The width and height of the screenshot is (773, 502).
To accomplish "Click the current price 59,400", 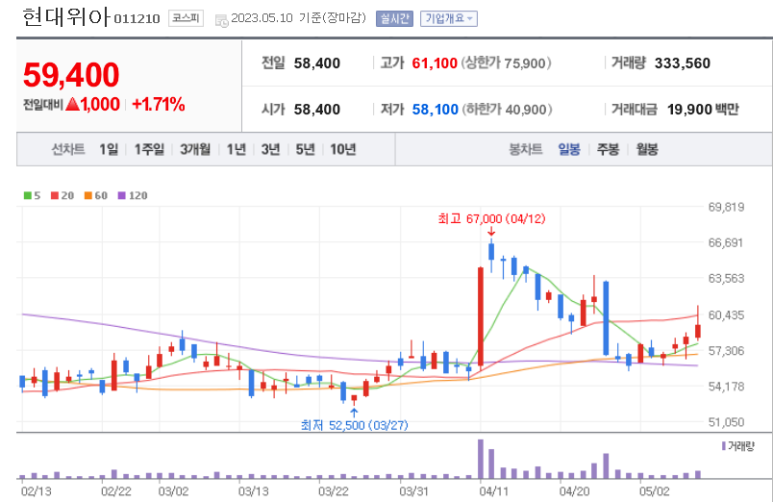I will pos(71,75).
